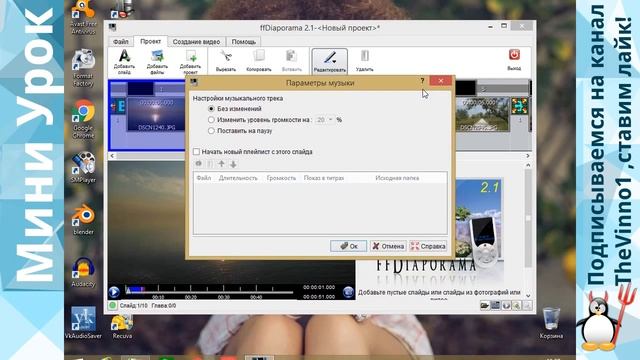
Task: Open the VkAudioSaver desktop shortcut
Action: pyautogui.click(x=83, y=323)
